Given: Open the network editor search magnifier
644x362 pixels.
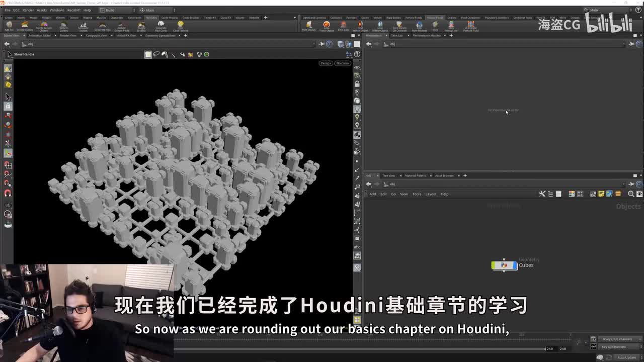Looking at the screenshot, I should coord(631,194).
